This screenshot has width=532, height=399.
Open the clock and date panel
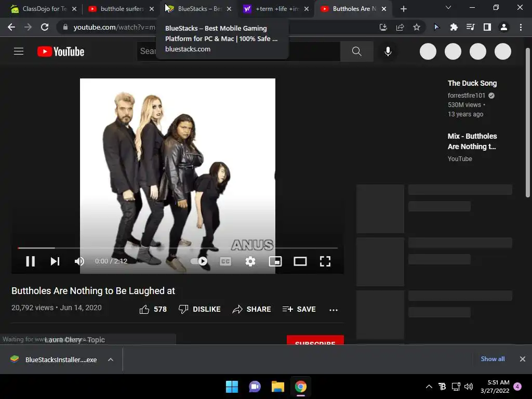click(x=495, y=387)
